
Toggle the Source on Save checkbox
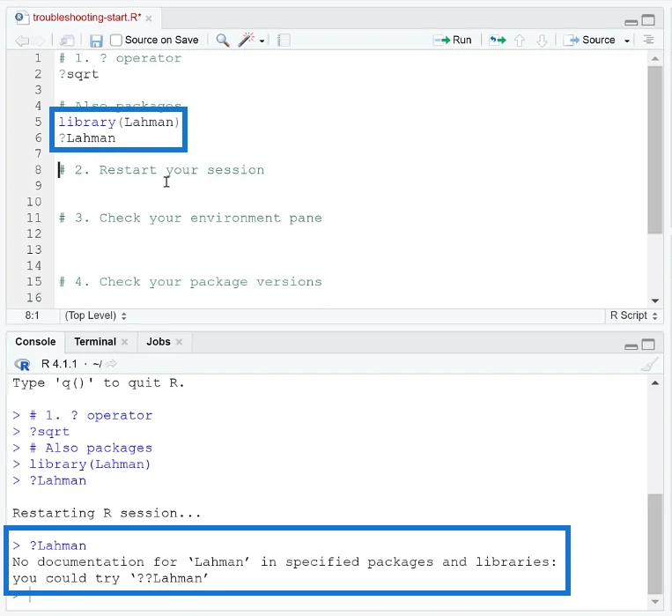pyautogui.click(x=116, y=41)
